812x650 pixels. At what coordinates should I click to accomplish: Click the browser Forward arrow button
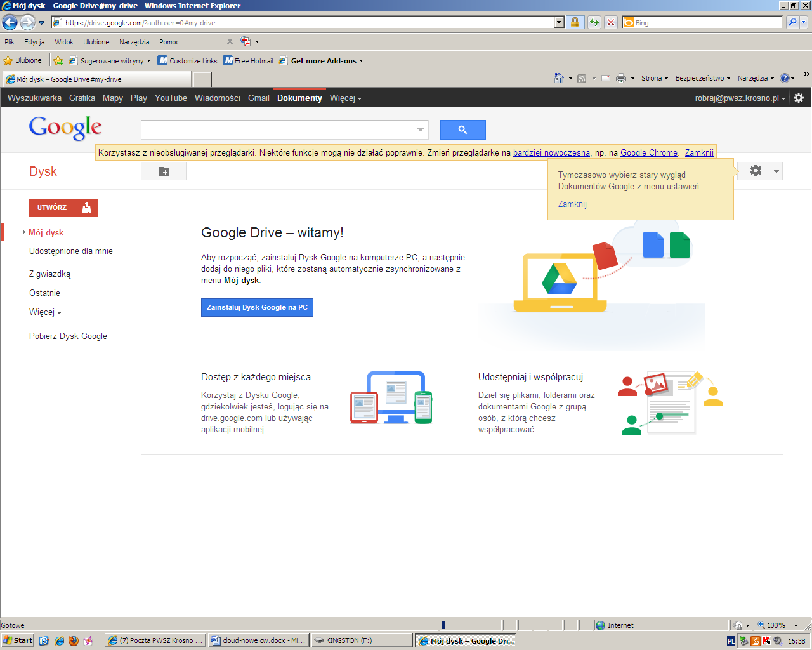coord(27,23)
